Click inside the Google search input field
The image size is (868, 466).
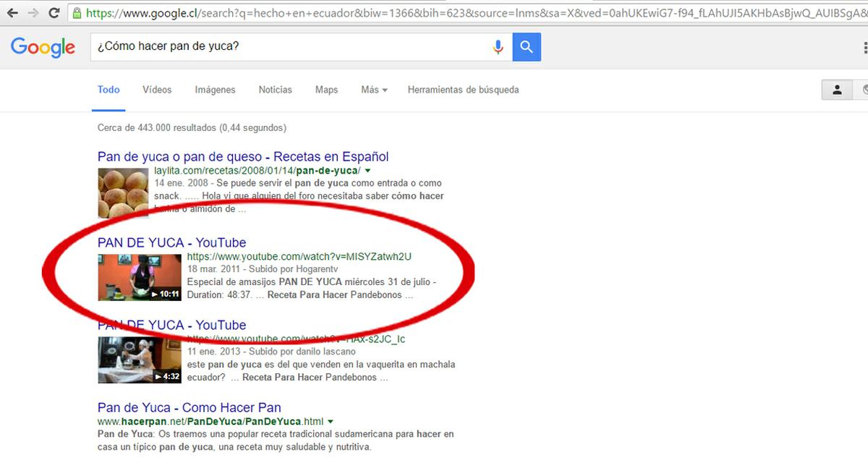click(289, 47)
